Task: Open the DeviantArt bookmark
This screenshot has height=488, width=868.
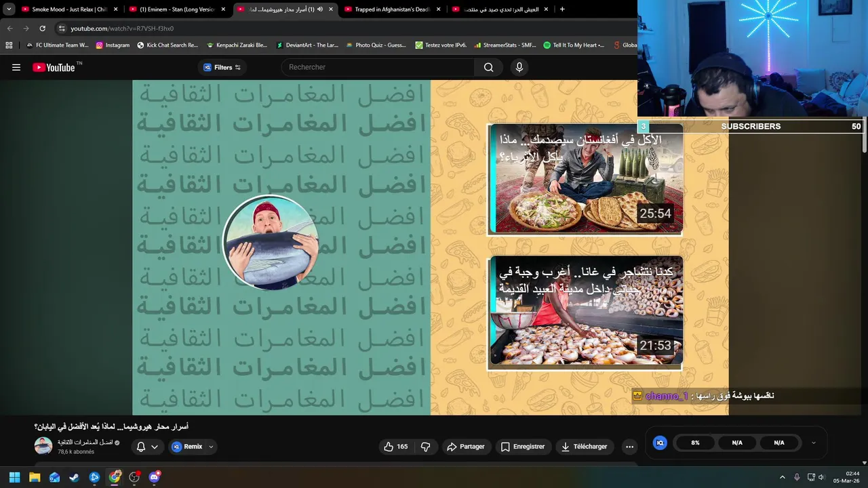Action: point(307,45)
